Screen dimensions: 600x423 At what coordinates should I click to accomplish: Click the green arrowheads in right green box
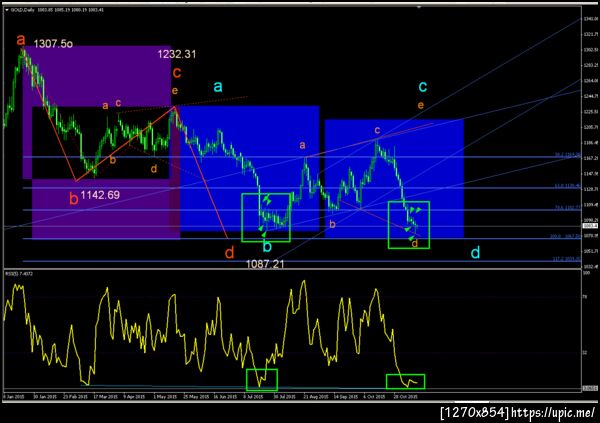coord(416,210)
